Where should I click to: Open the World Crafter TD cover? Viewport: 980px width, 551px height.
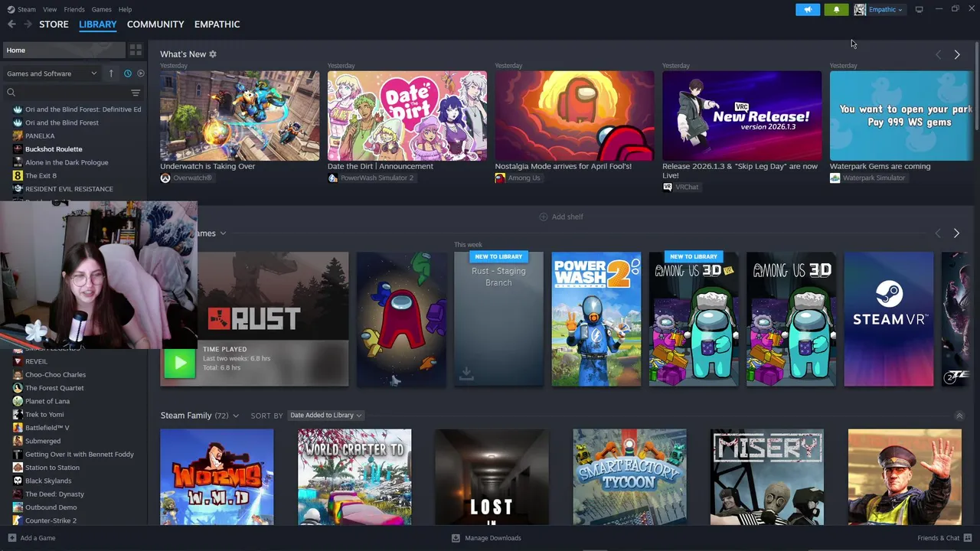click(354, 477)
